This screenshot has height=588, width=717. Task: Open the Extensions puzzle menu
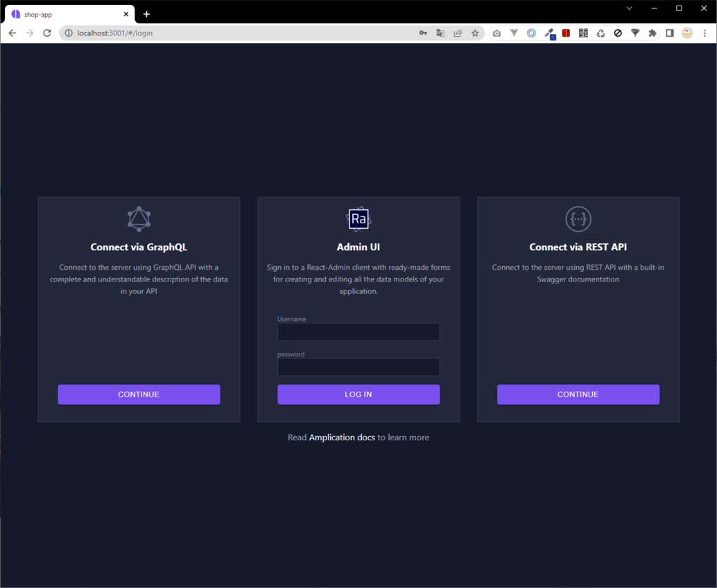tap(653, 33)
